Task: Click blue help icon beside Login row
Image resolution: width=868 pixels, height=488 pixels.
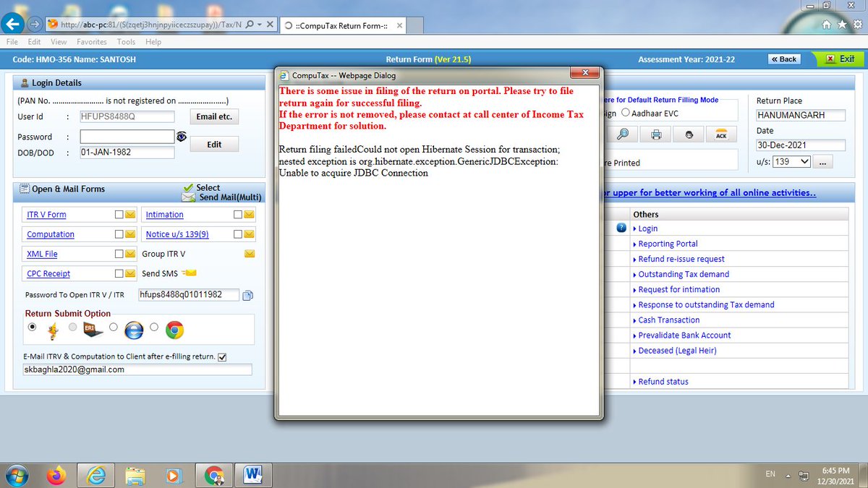Action: pyautogui.click(x=621, y=228)
